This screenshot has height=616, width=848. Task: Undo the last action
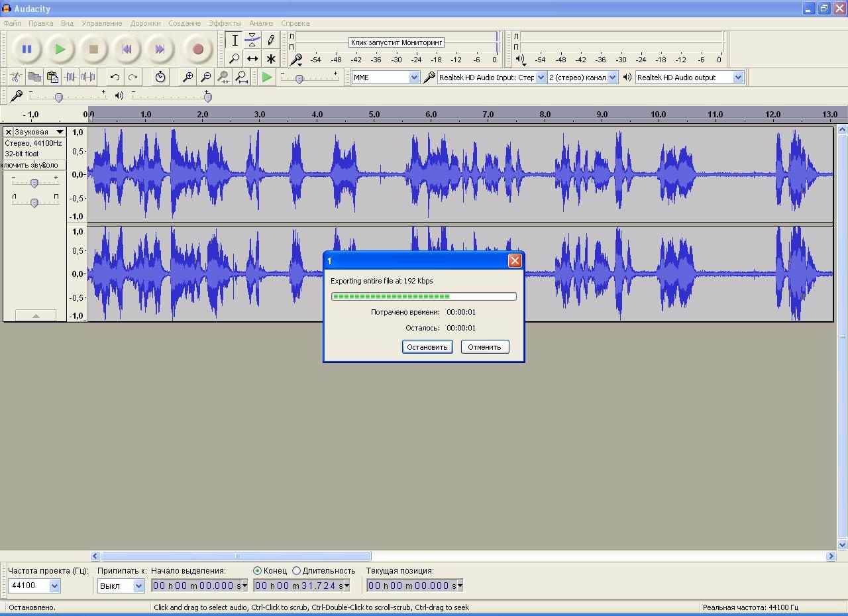(x=115, y=77)
